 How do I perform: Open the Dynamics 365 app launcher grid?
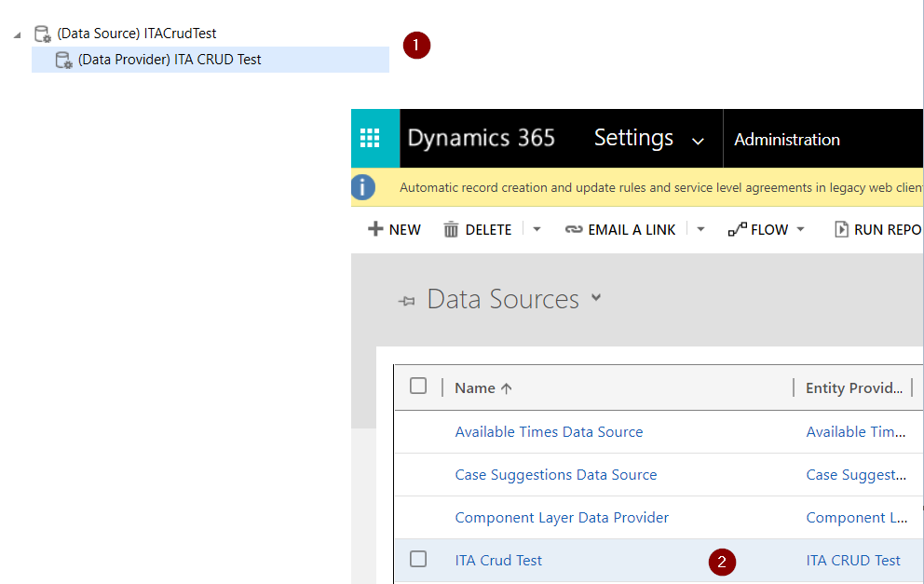point(370,139)
